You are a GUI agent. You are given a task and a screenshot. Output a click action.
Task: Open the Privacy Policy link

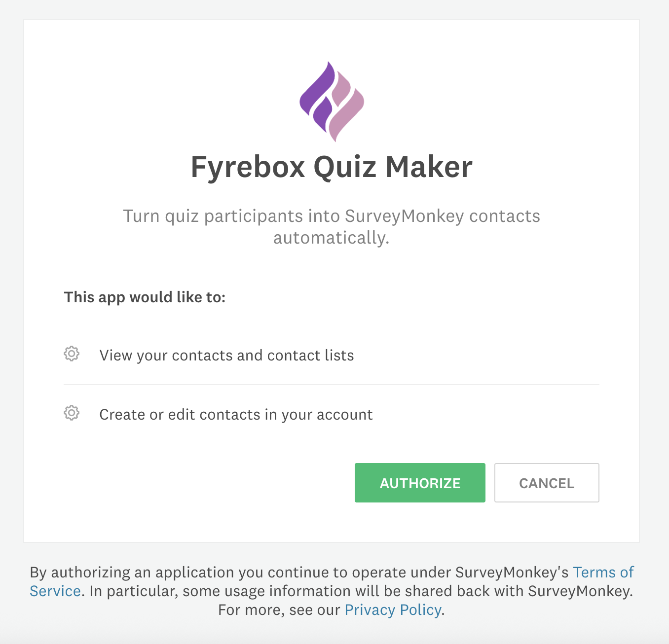point(393,610)
